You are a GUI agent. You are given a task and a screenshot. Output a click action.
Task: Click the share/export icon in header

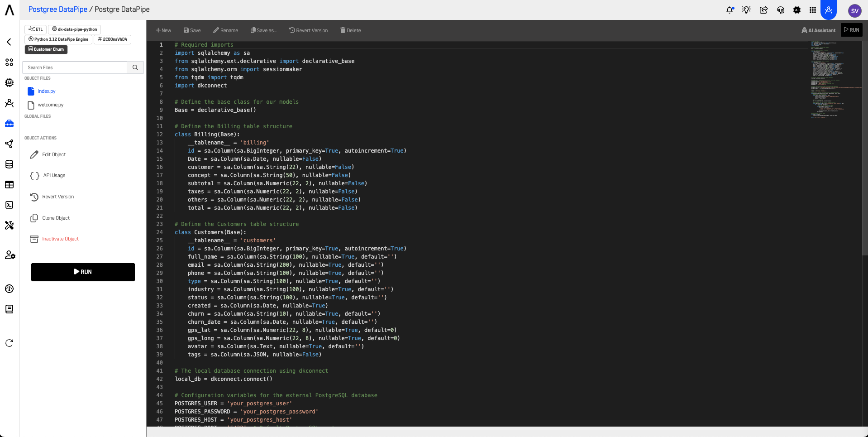click(x=763, y=10)
